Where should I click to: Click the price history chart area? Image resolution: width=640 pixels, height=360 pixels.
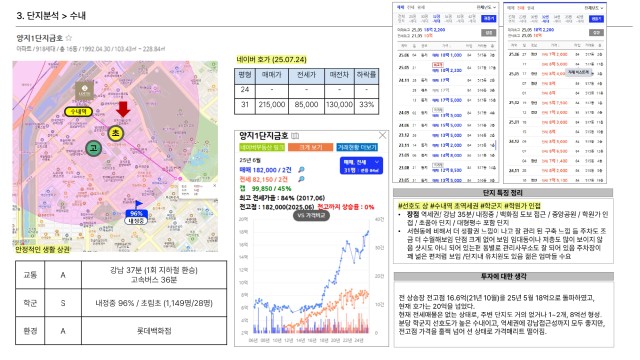pyautogui.click(x=311, y=277)
